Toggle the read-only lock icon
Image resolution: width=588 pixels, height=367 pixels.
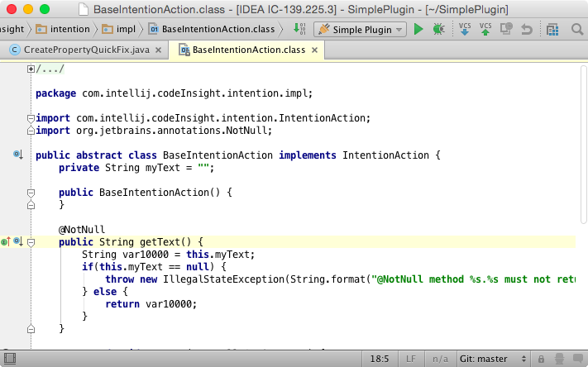tap(541, 359)
